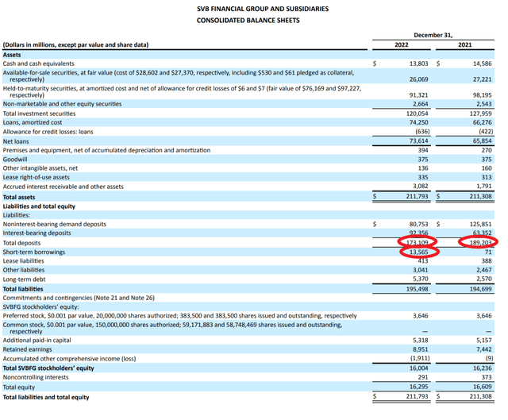Click the 173,109 total deposits 2022 value
508x420 pixels.
(x=417, y=242)
